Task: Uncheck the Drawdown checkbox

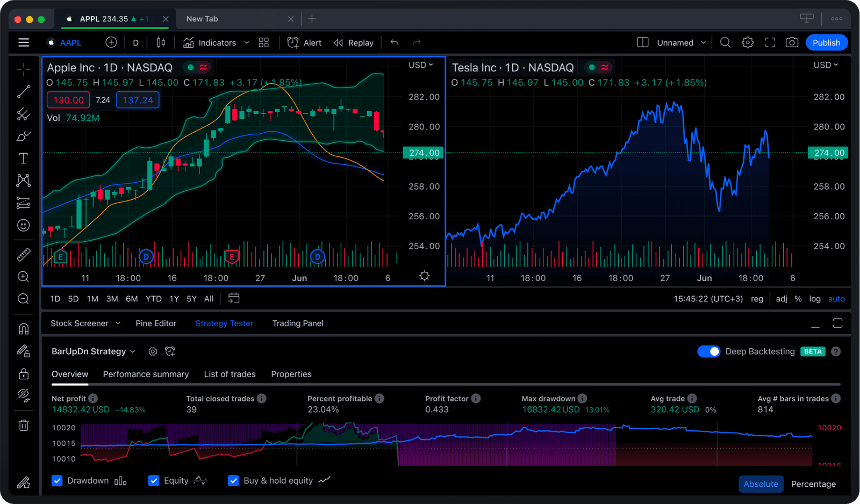Action: tap(57, 480)
